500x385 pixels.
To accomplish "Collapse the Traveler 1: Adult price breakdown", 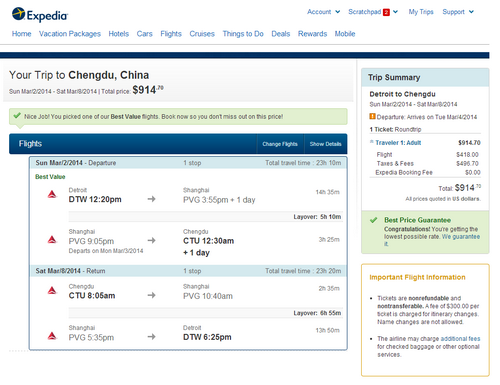I will tap(395, 143).
